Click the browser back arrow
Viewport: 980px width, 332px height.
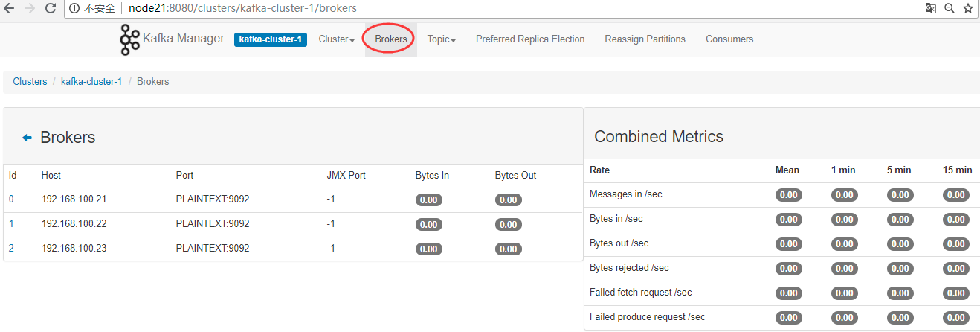[10, 8]
